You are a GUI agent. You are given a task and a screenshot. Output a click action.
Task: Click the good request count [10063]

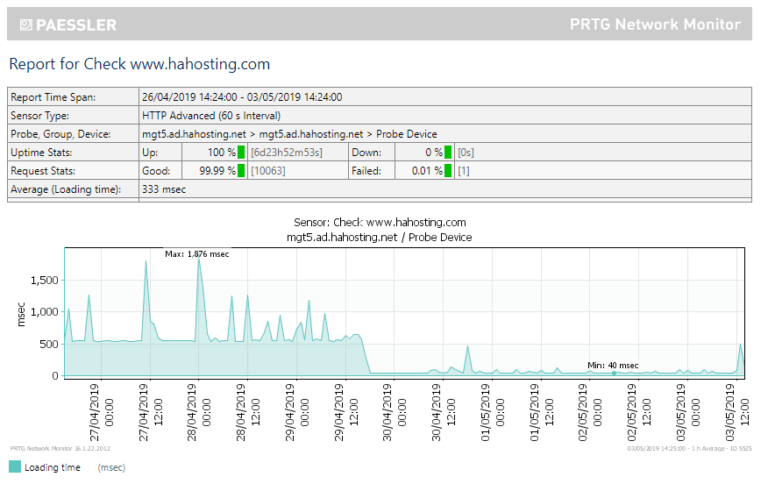[x=268, y=171]
